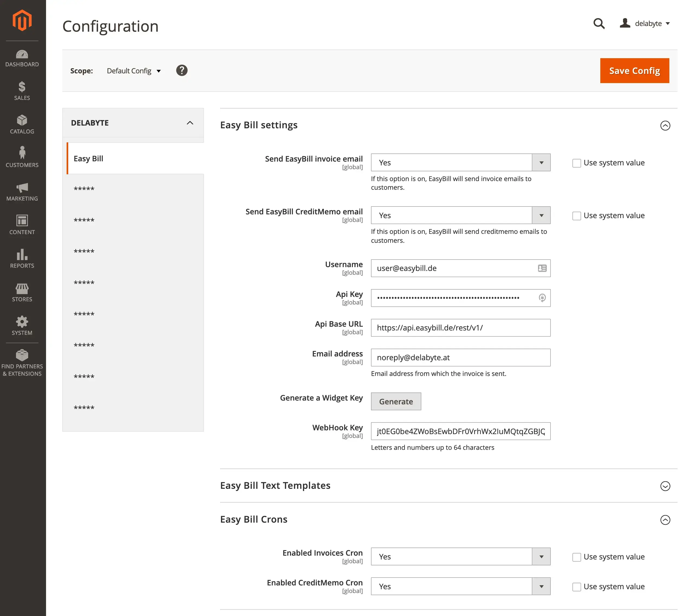Click 'Letters and numbers up to 64 characters' note
The height and width of the screenshot is (616, 684).
tap(432, 447)
